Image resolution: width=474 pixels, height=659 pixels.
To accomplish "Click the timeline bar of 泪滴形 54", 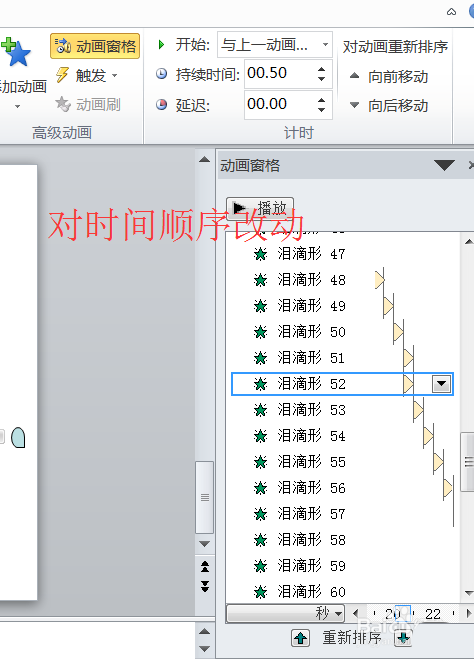I will pos(429,436).
